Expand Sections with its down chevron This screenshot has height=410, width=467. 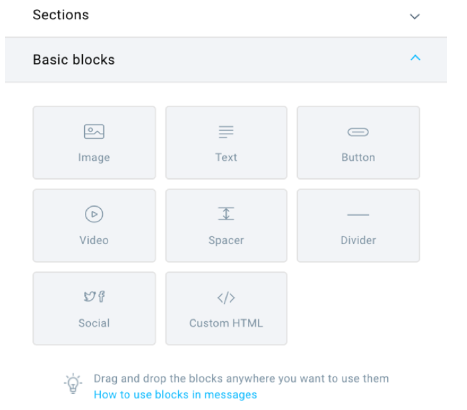(x=415, y=16)
